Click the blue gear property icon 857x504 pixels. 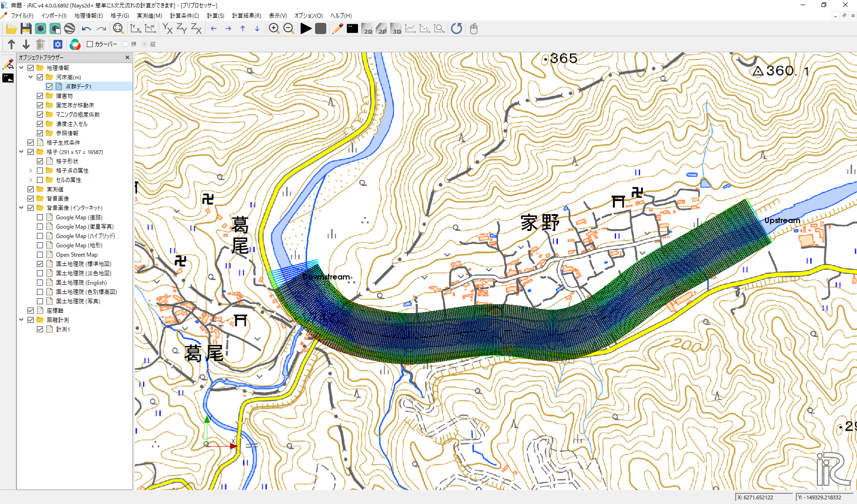[x=58, y=44]
